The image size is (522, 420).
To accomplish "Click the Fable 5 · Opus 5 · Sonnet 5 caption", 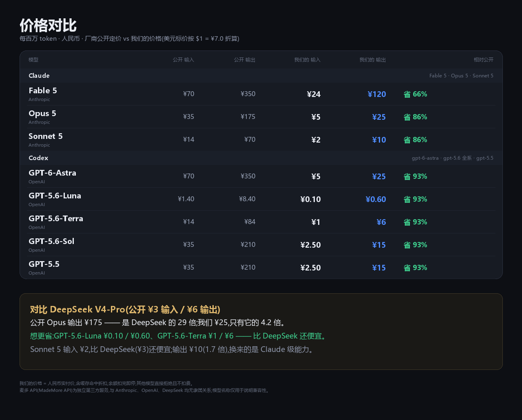I will pyautogui.click(x=461, y=76).
